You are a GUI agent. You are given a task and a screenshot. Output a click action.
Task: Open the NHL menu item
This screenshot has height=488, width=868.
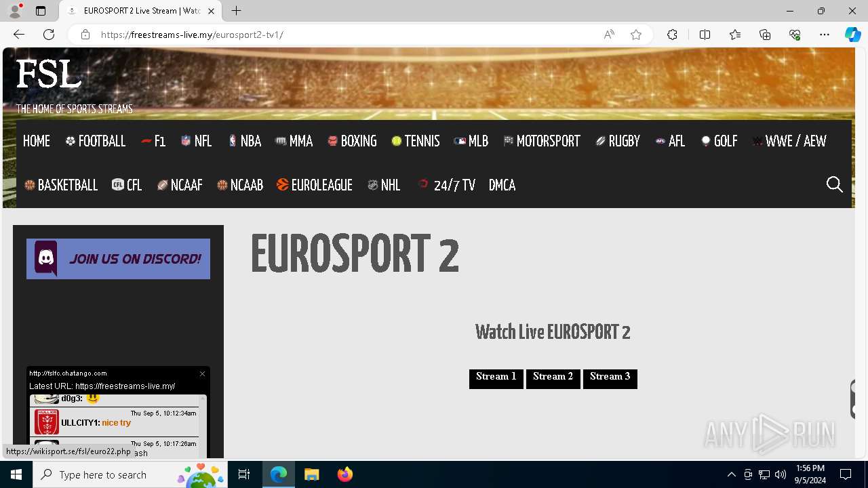click(384, 185)
